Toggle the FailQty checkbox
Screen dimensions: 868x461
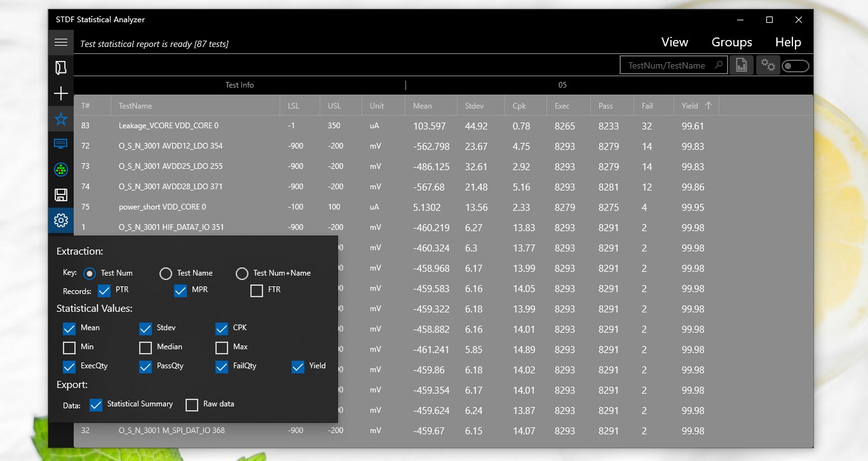[x=222, y=367]
